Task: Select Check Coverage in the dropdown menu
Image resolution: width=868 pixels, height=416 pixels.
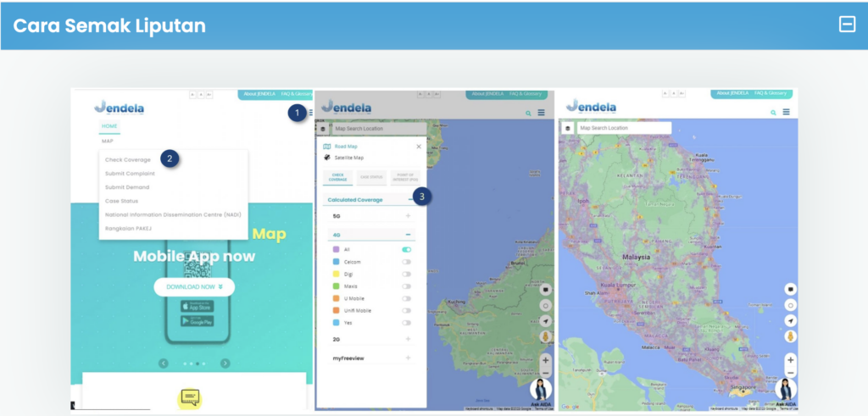Action: pyautogui.click(x=128, y=160)
